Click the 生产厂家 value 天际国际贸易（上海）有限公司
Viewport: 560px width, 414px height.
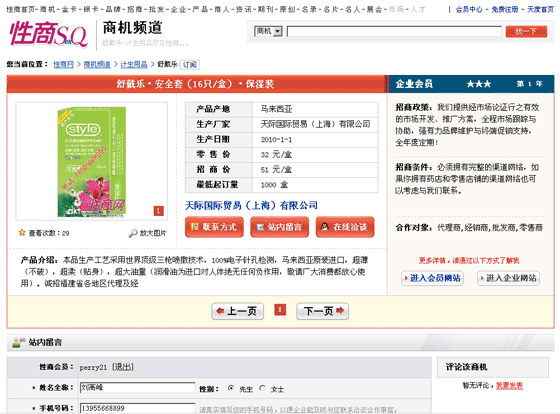[315, 124]
